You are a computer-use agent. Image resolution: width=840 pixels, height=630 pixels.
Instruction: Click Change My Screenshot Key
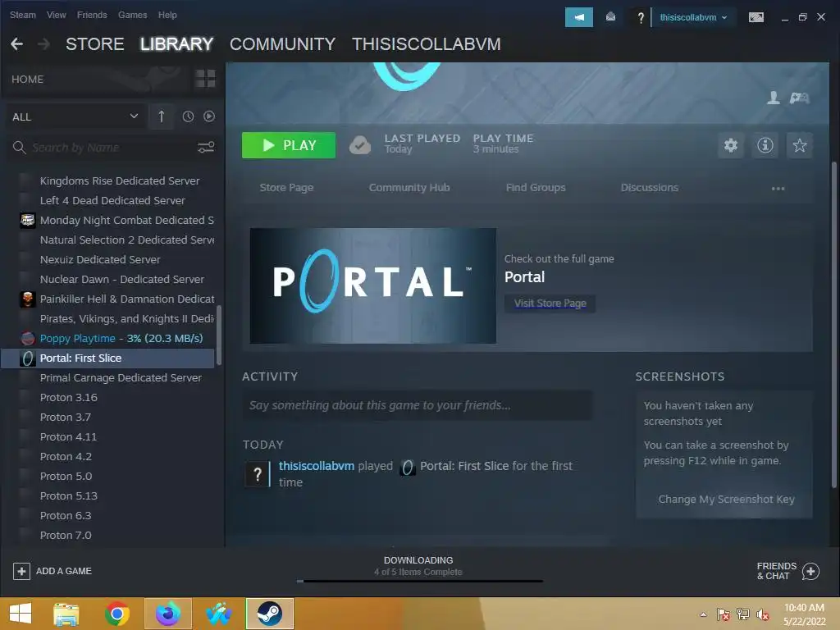coord(726,500)
